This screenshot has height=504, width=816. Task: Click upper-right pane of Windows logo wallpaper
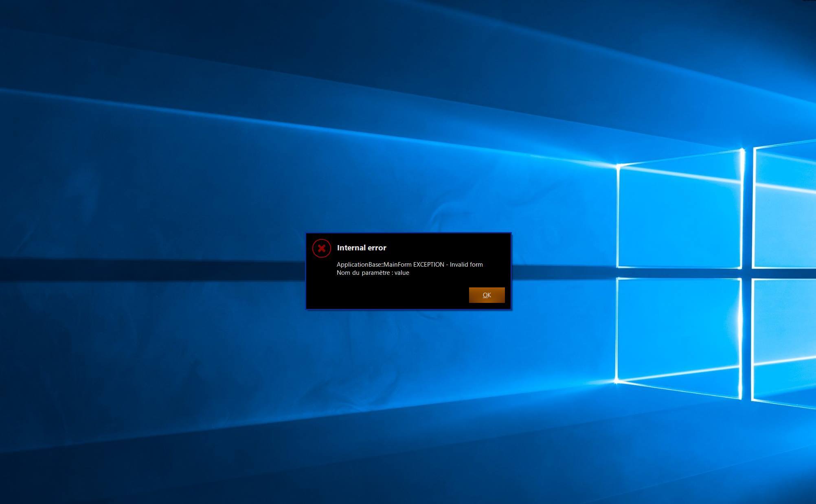point(784,208)
